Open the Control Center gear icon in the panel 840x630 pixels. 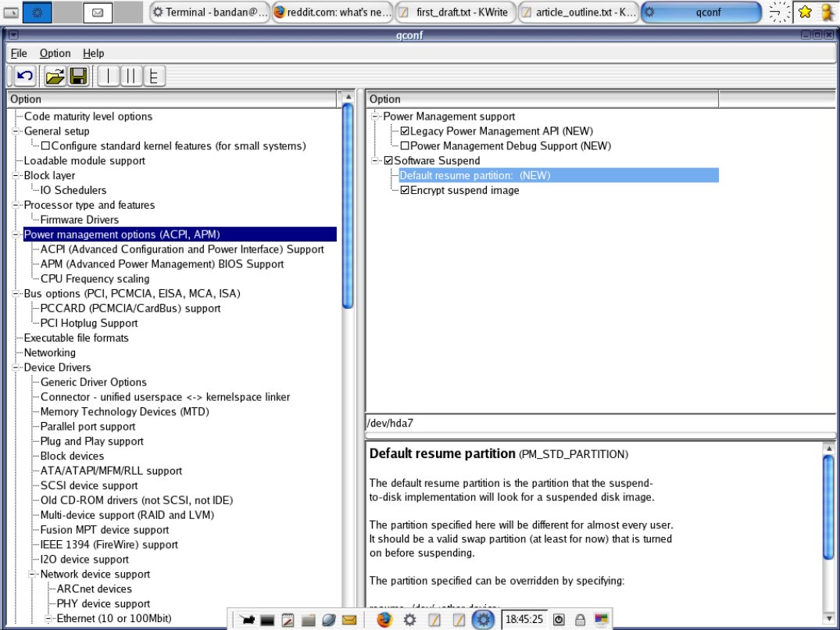point(409,619)
